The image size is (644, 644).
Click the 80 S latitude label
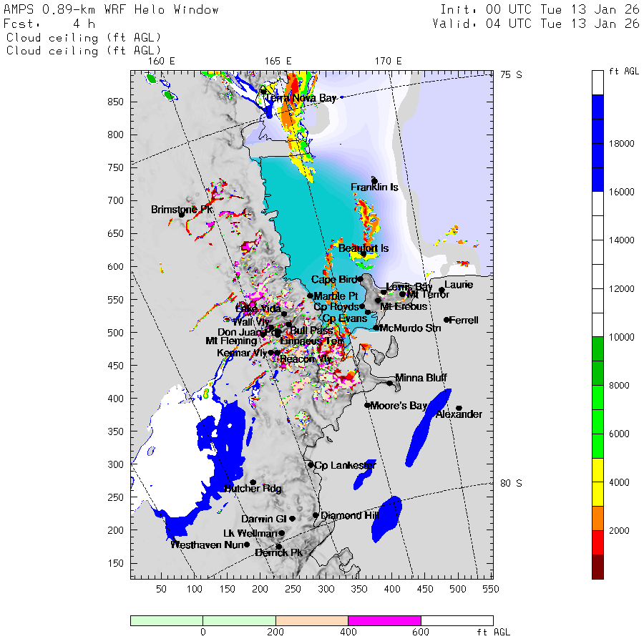512,484
